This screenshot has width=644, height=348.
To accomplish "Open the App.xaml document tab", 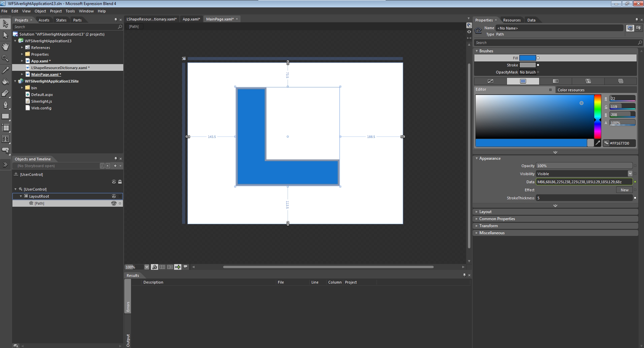I will pyautogui.click(x=191, y=19).
